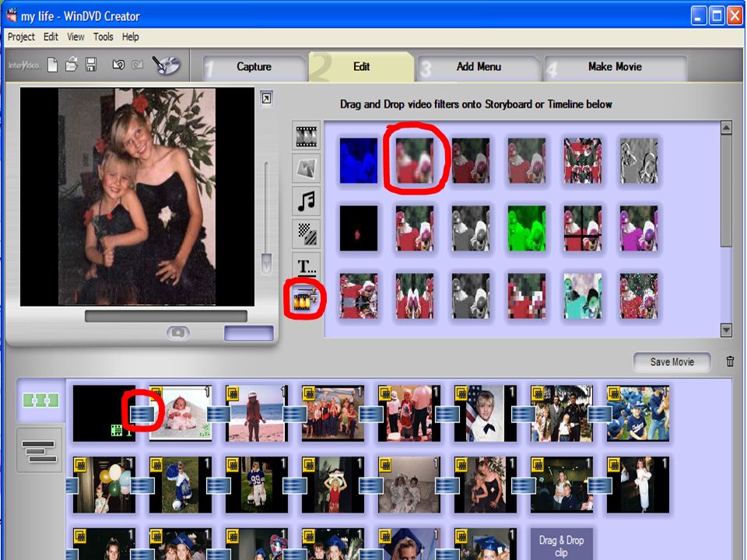Click the New Project page icon

click(52, 65)
